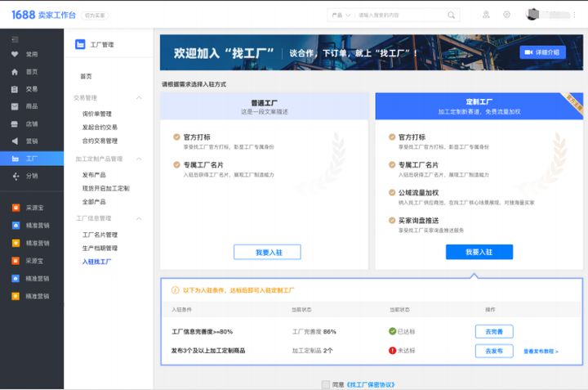
Task: Click the account avatar picture
Action: (x=532, y=14)
